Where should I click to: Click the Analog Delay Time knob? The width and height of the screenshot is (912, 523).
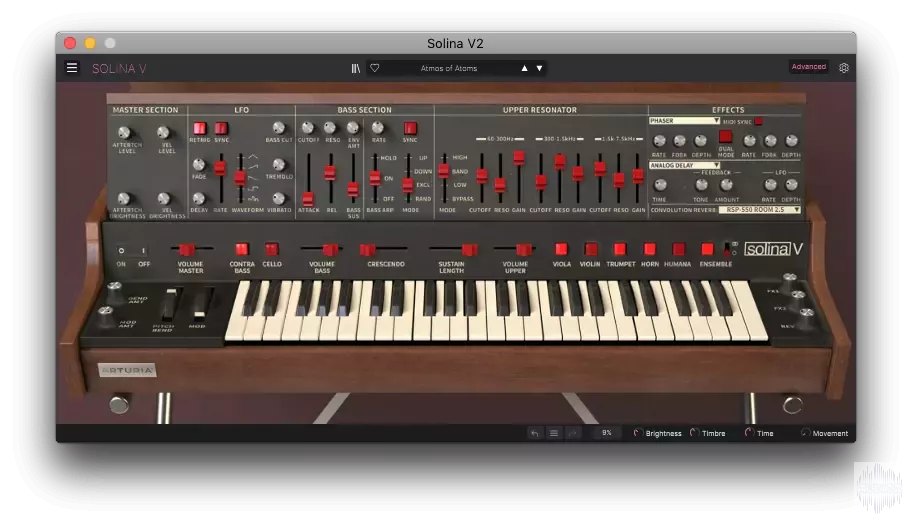coord(660,185)
